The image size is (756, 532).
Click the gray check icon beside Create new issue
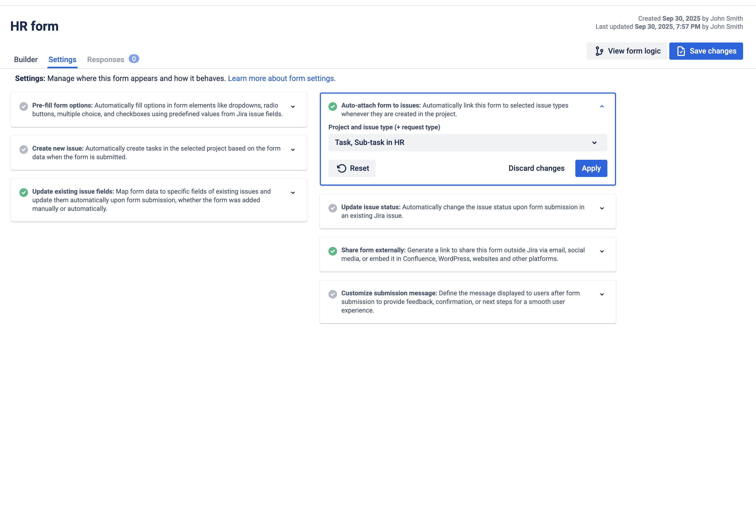click(23, 149)
